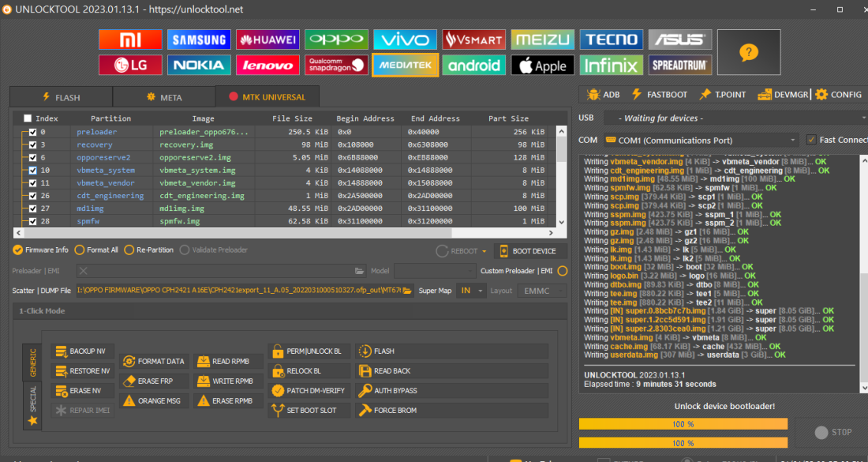The height and width of the screenshot is (462, 868).
Task: Click the BACKUP NV button
Action: [83, 351]
